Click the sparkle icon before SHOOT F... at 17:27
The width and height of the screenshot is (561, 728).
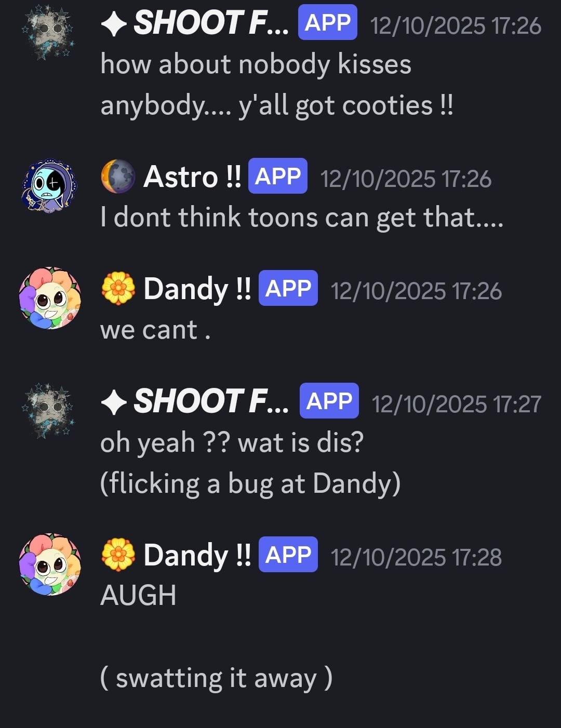click(x=114, y=402)
